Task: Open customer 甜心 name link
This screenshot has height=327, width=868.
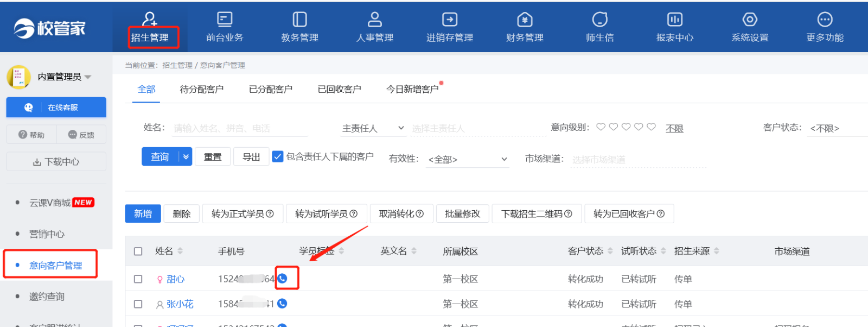Action: [176, 279]
